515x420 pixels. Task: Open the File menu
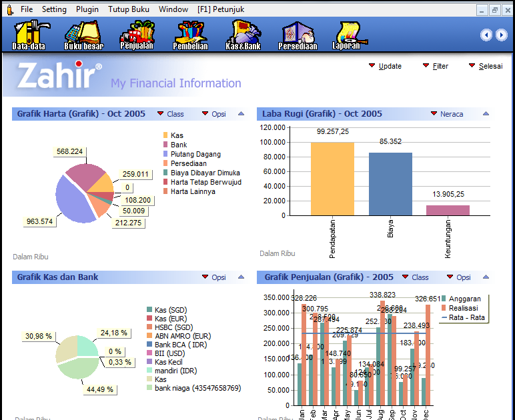point(27,9)
